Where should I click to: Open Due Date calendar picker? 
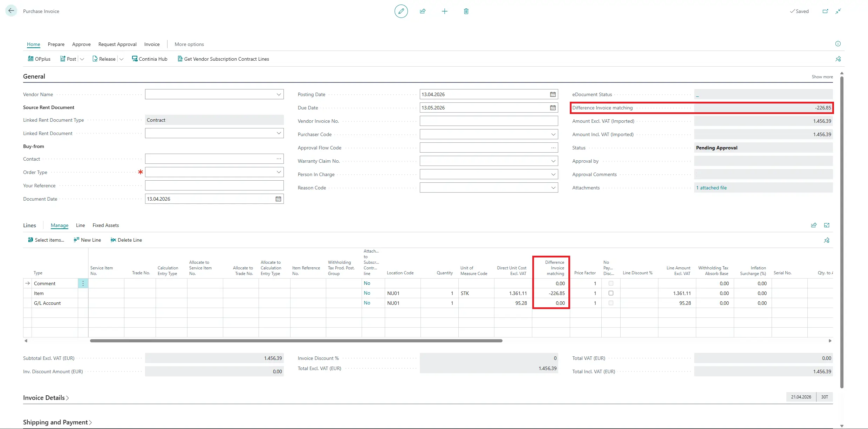click(553, 108)
